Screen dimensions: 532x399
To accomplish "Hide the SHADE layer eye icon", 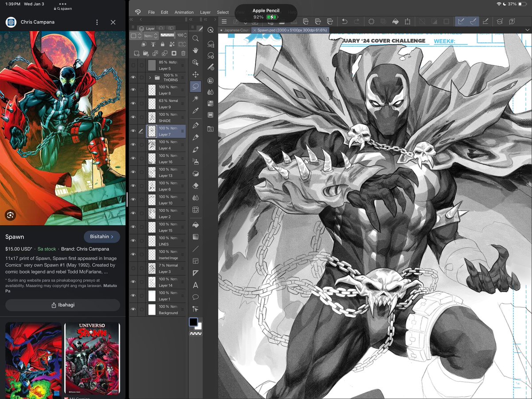I will point(133,118).
